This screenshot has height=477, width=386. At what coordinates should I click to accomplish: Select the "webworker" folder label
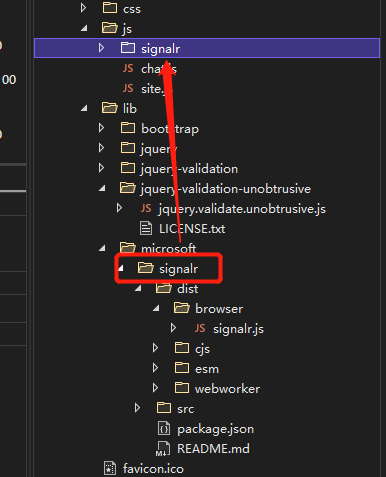[227, 389]
